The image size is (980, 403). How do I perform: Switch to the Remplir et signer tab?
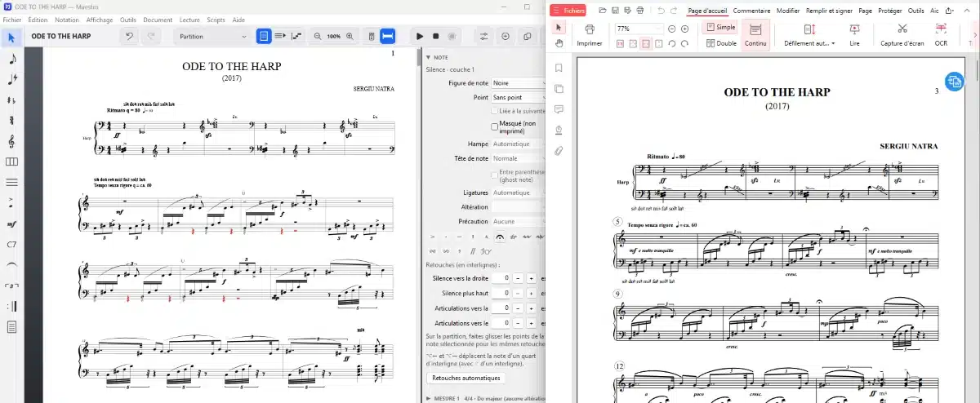[828, 11]
